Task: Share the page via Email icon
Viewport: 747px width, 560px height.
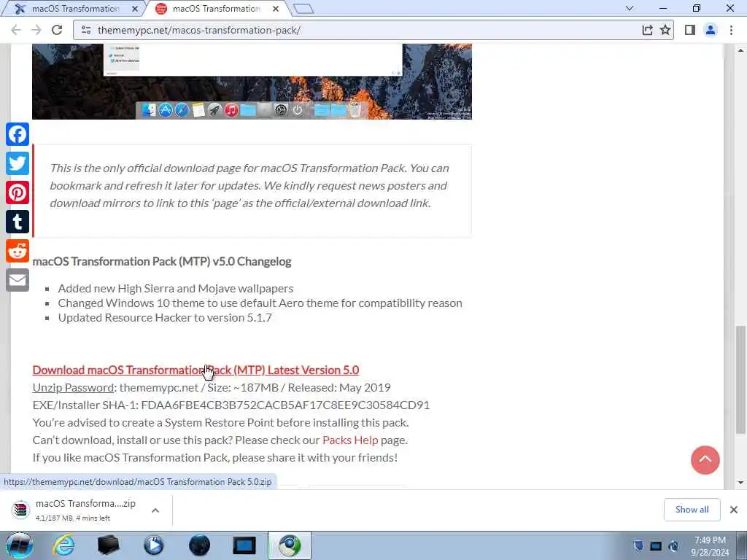Action: coord(18,280)
